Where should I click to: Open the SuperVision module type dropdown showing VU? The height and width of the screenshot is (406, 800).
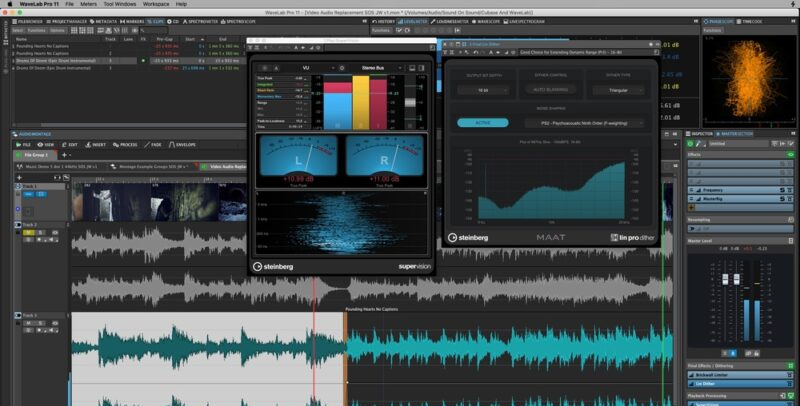pos(308,68)
